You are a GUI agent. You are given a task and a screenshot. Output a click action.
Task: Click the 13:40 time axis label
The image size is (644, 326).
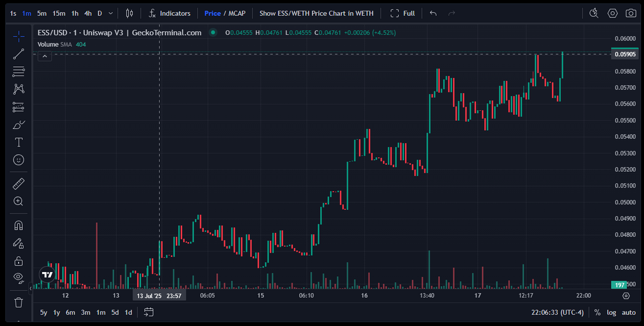pyautogui.click(x=427, y=296)
